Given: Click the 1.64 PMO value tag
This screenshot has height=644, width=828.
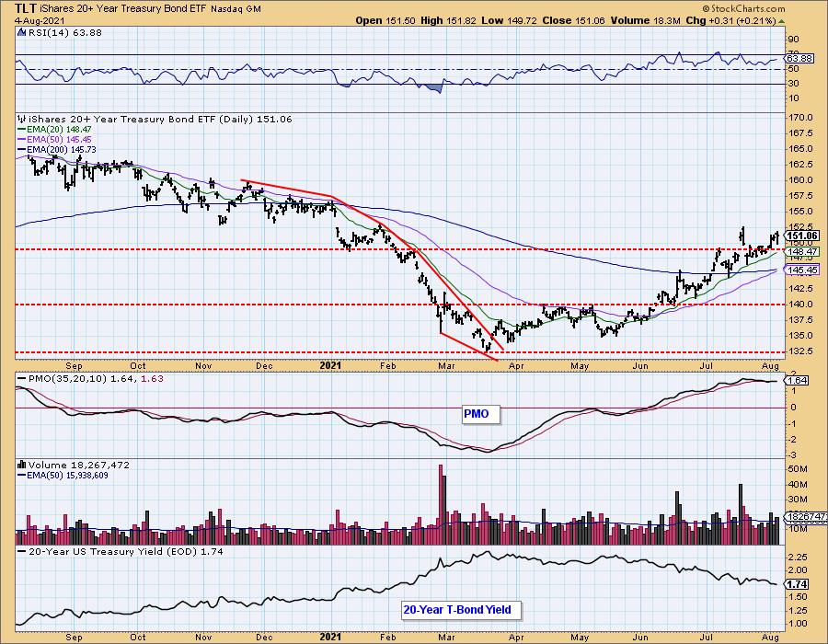Looking at the screenshot, I should point(798,380).
